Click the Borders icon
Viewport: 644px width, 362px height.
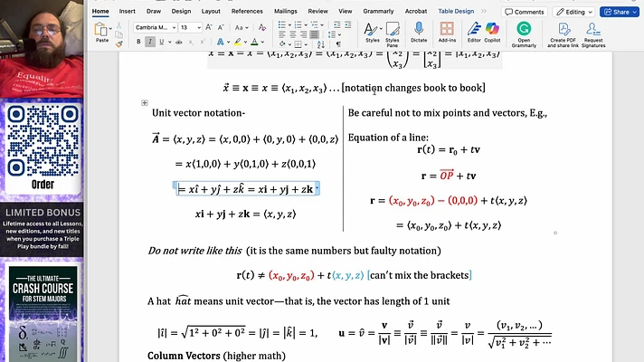pyautogui.click(x=298, y=44)
